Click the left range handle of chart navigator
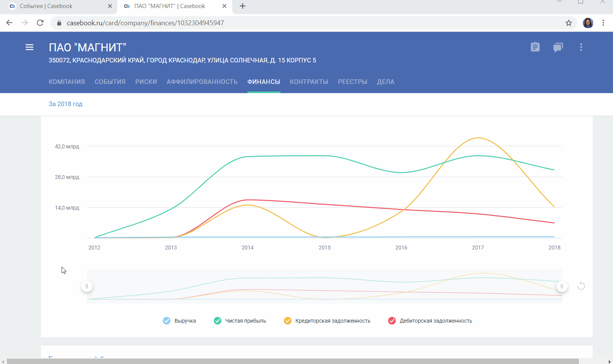Image resolution: width=613 pixels, height=364 pixels. point(87,286)
